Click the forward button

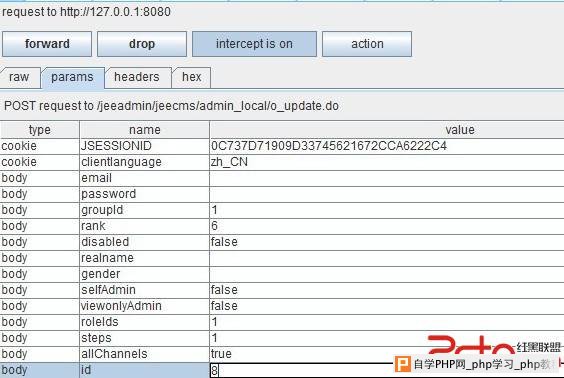(47, 44)
